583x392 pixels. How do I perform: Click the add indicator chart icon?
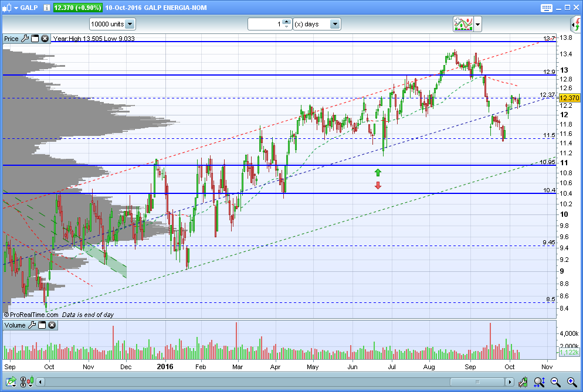click(463, 24)
